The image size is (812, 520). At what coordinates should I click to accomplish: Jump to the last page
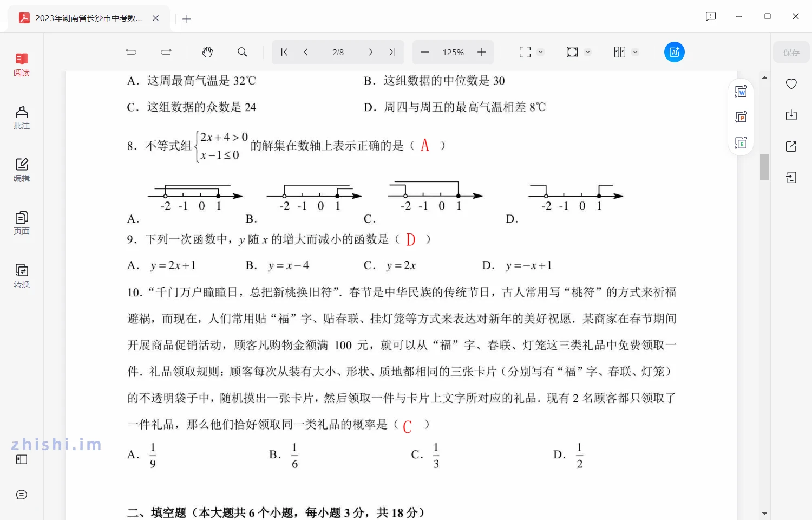click(x=392, y=52)
